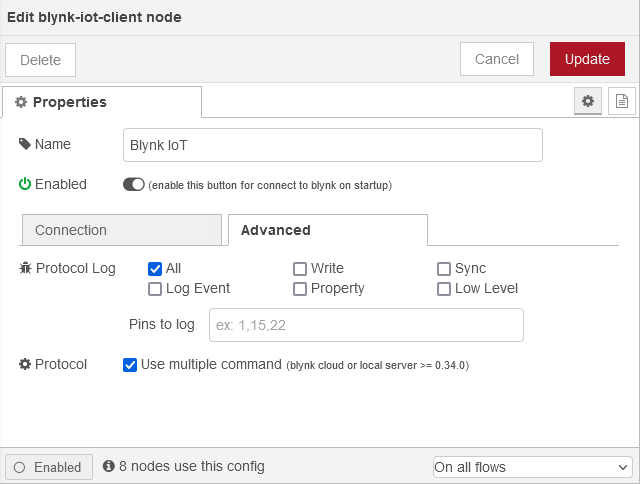Viewport: 640px width, 484px height.
Task: Click the info icon beside nodes count
Action: (109, 466)
